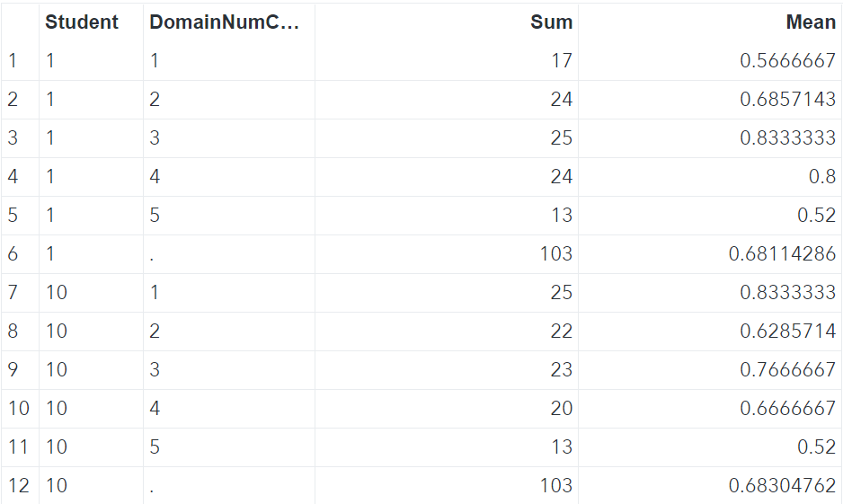Click the Mean cell showing 0.8
Screen dimensions: 843x504
[x=821, y=177]
